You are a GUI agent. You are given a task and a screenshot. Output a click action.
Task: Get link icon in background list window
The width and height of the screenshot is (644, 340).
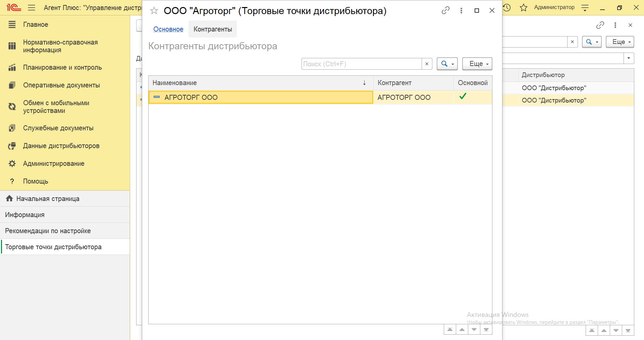[x=600, y=25]
